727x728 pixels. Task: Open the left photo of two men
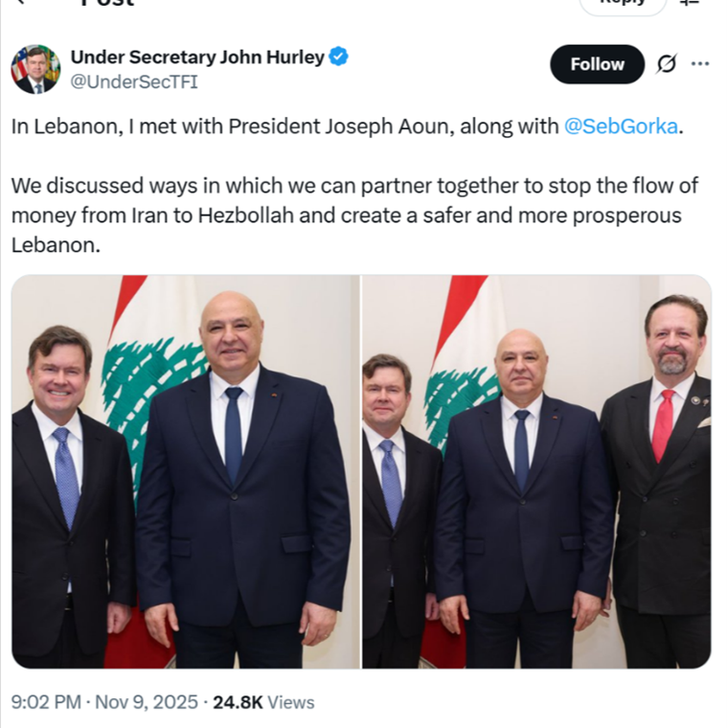coord(185,471)
